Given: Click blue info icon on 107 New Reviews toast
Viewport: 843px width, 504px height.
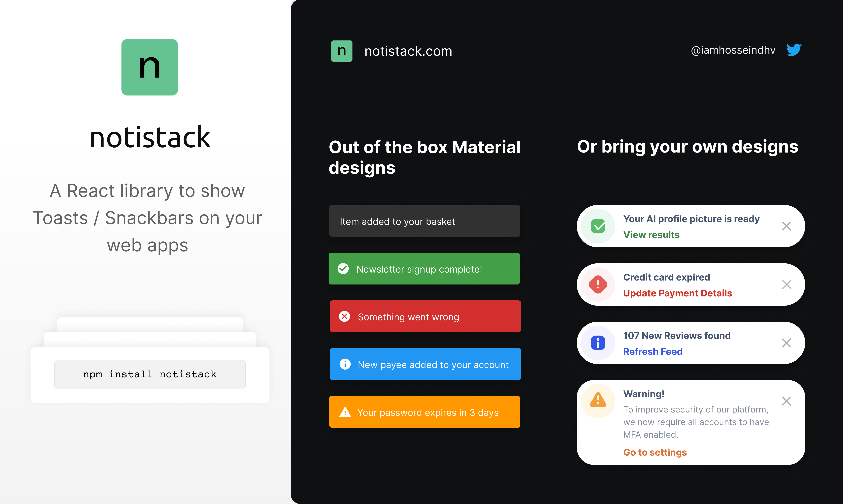Looking at the screenshot, I should (x=598, y=343).
